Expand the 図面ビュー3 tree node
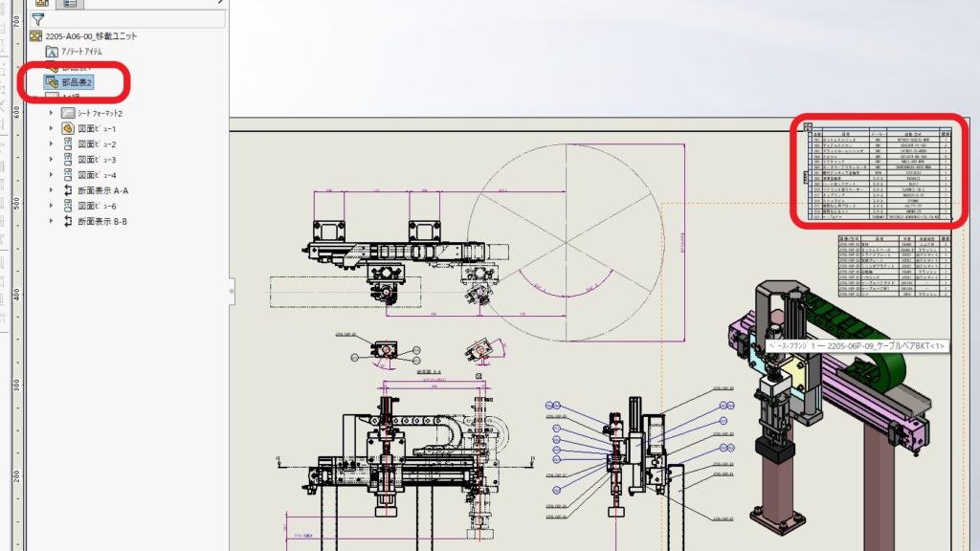 (51, 160)
